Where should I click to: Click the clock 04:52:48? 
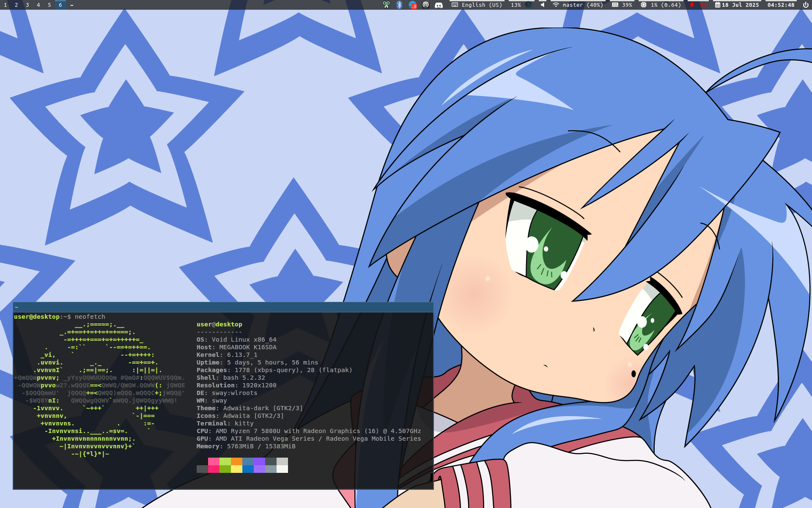coord(781,5)
